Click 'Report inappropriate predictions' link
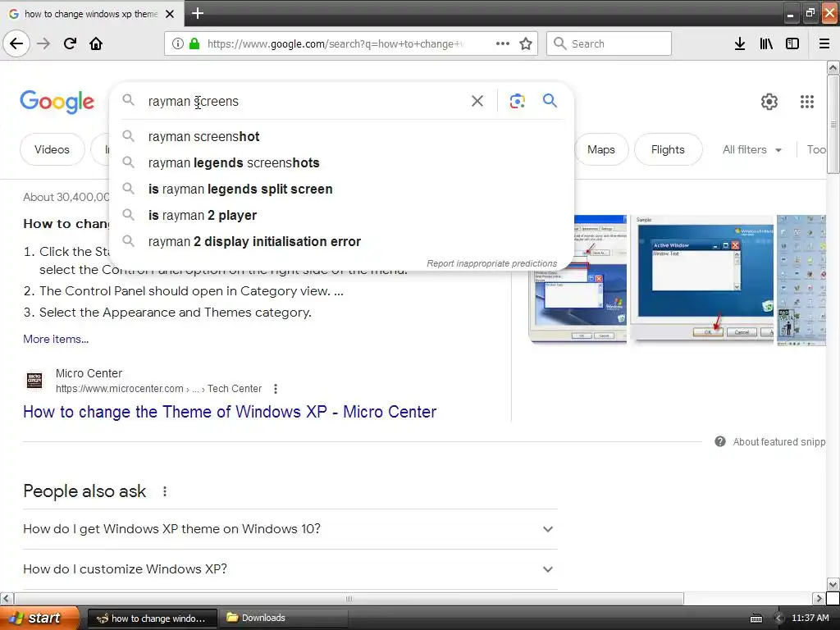Image resolution: width=840 pixels, height=630 pixels. [492, 263]
